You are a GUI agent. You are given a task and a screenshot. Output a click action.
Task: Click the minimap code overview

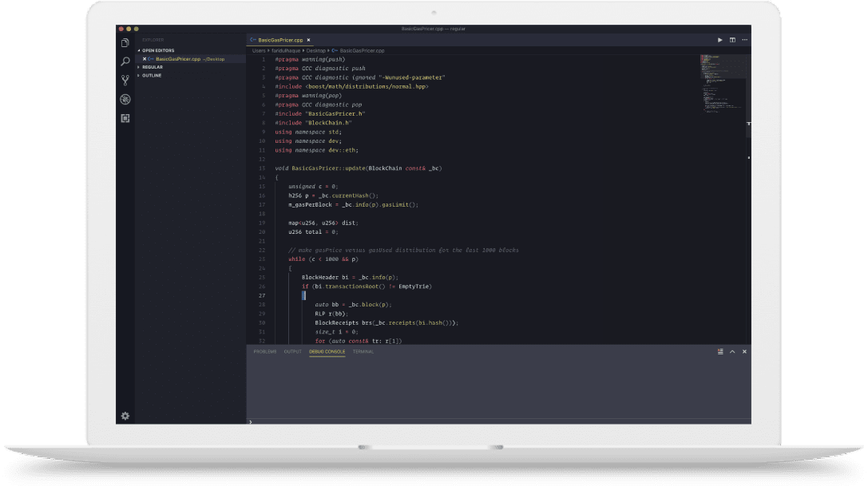(x=718, y=80)
